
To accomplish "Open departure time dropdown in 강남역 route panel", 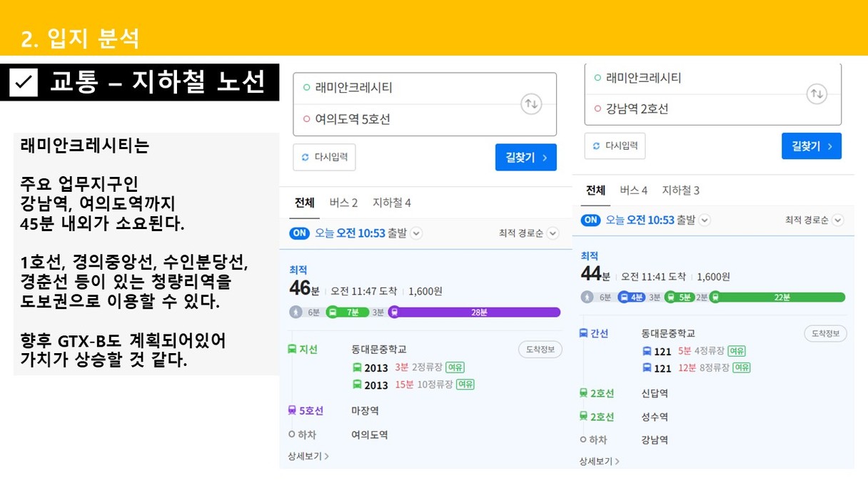I will pos(705,220).
